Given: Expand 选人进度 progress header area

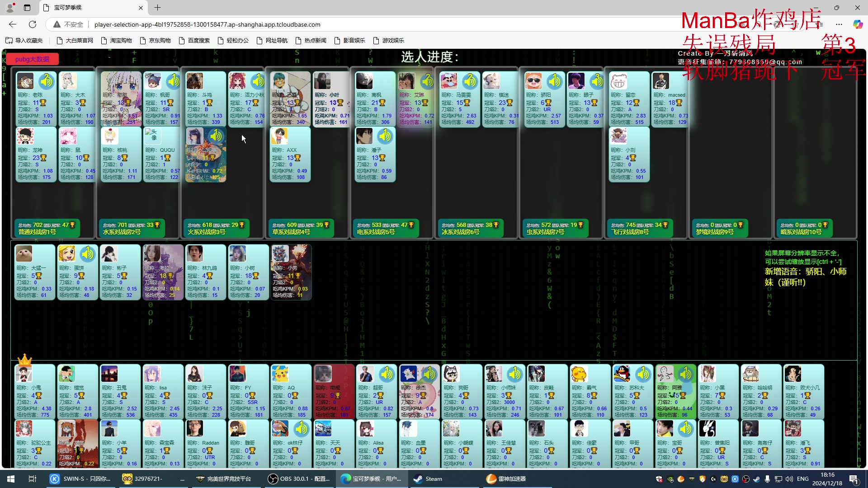Looking at the screenshot, I should pos(430,56).
